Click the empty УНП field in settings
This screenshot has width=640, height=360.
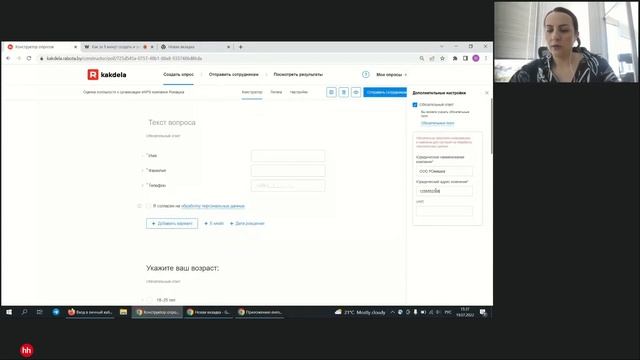click(444, 211)
